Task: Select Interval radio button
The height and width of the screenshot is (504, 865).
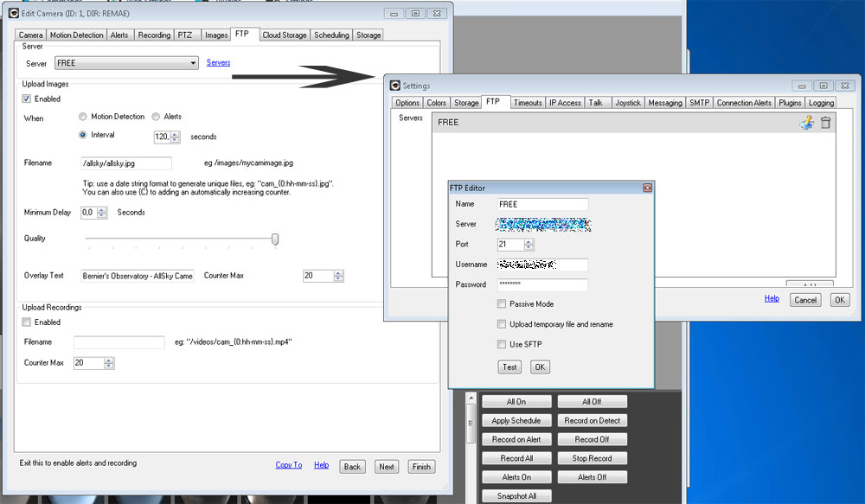Action: (x=83, y=135)
